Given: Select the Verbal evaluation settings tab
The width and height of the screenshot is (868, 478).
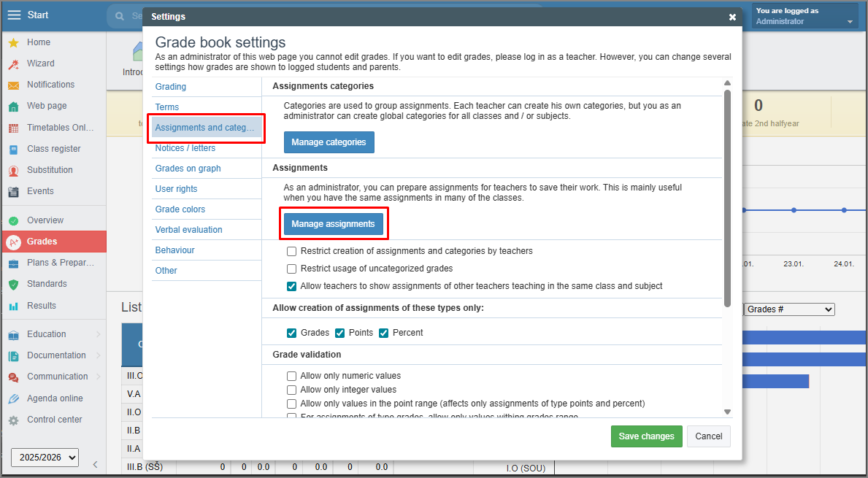Looking at the screenshot, I should click(188, 230).
